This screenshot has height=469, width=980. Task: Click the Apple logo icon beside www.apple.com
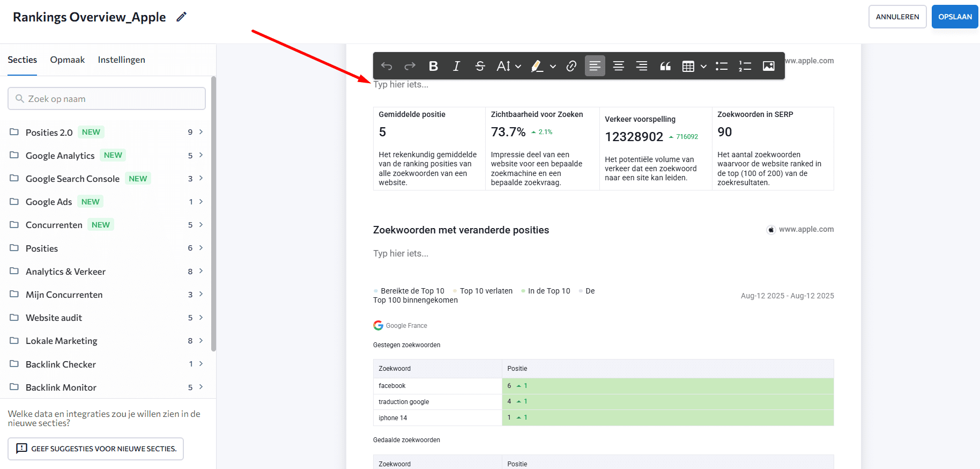771,230
